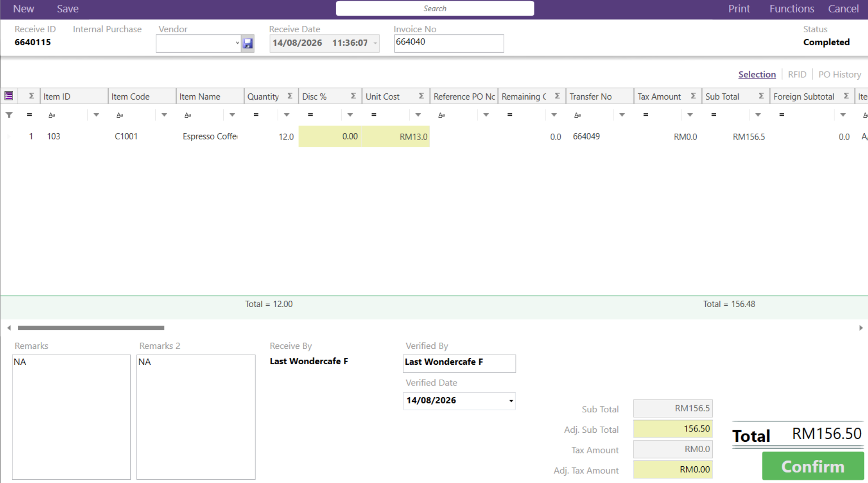Click the equals filter operator under Sub Total
868x483 pixels.
(714, 115)
